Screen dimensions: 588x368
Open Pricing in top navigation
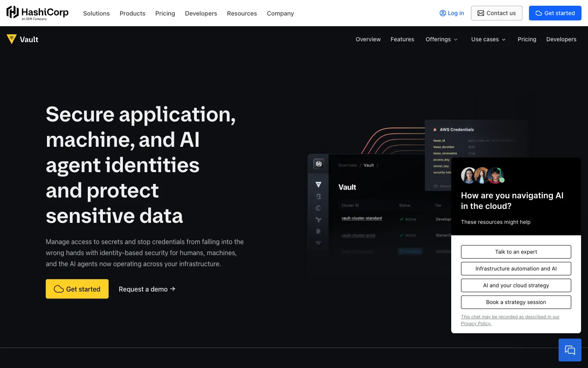coord(165,13)
